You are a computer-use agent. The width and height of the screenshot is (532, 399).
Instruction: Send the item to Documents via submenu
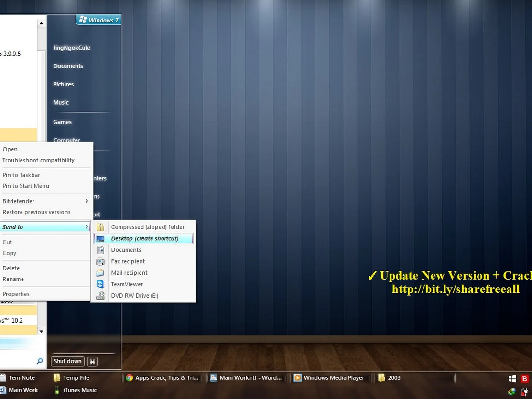click(143, 250)
